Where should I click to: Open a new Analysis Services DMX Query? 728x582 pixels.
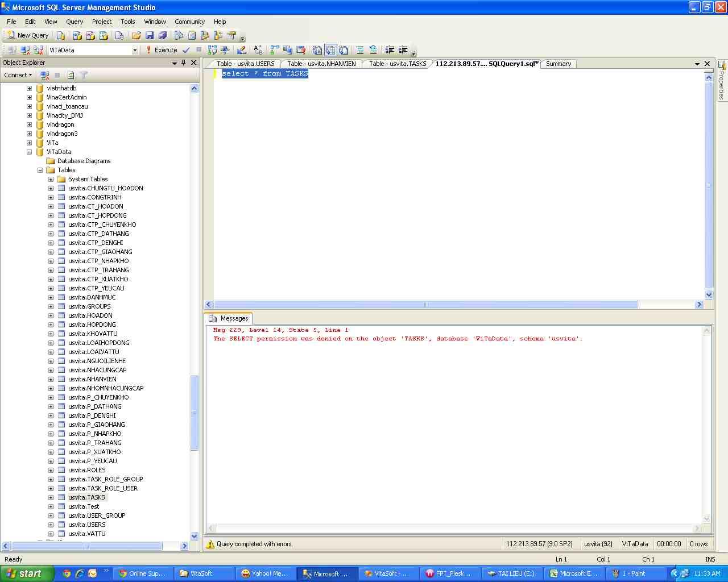coord(90,35)
